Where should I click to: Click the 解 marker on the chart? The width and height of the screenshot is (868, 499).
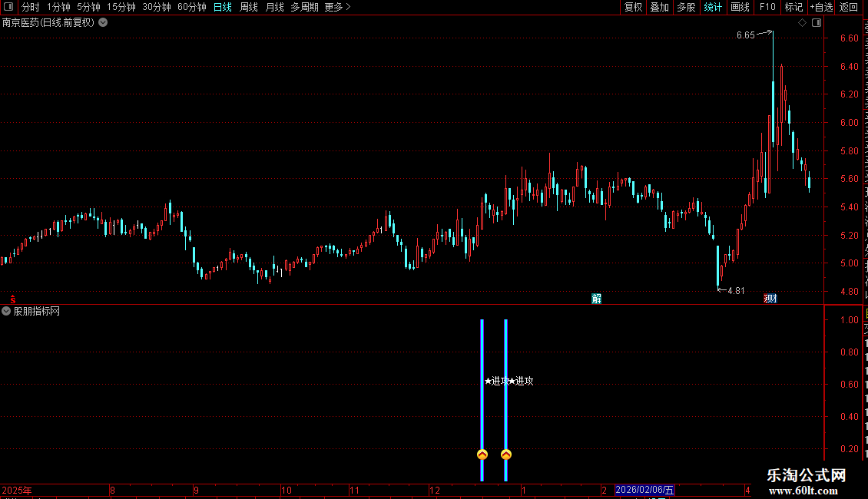[596, 299]
